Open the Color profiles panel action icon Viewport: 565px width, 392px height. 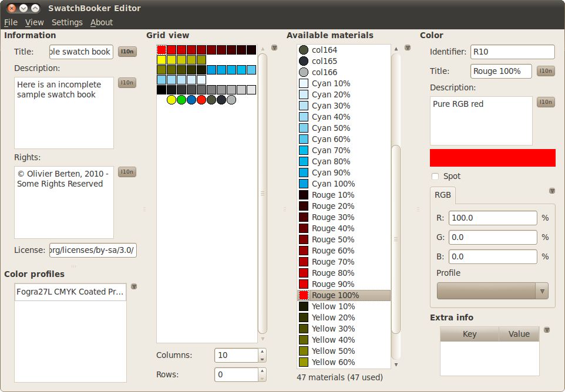point(134,287)
